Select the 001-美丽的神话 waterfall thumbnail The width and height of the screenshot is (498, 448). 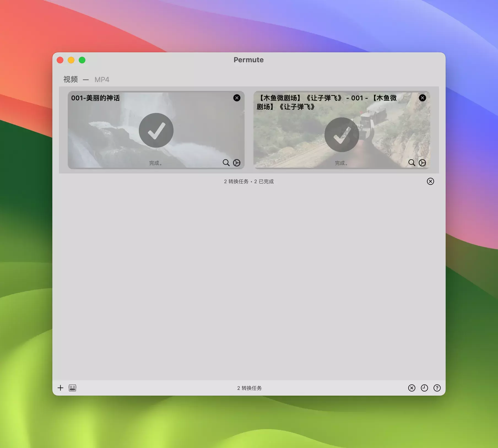click(156, 130)
